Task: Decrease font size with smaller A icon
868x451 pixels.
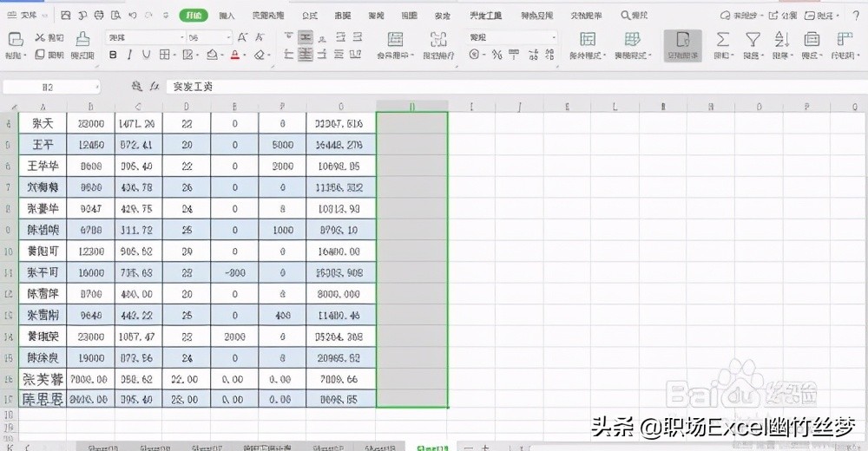Action: tap(259, 37)
